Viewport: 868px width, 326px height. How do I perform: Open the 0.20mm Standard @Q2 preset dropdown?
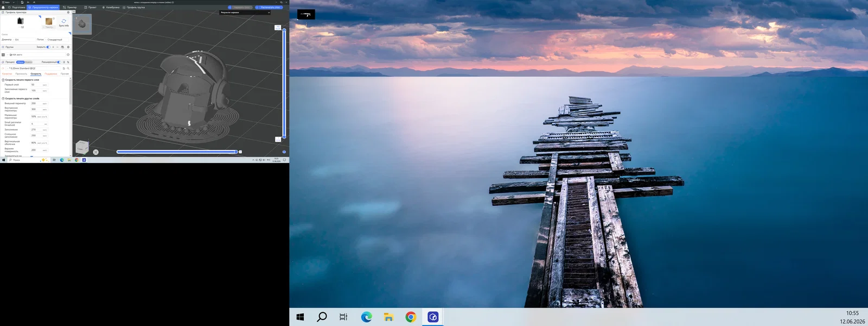coord(34,68)
